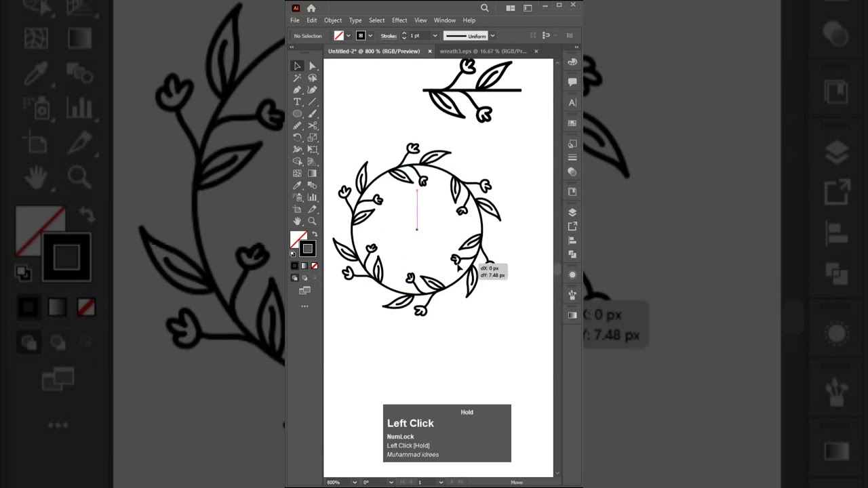Select the Type tool
This screenshot has height=488, width=868.
297,102
